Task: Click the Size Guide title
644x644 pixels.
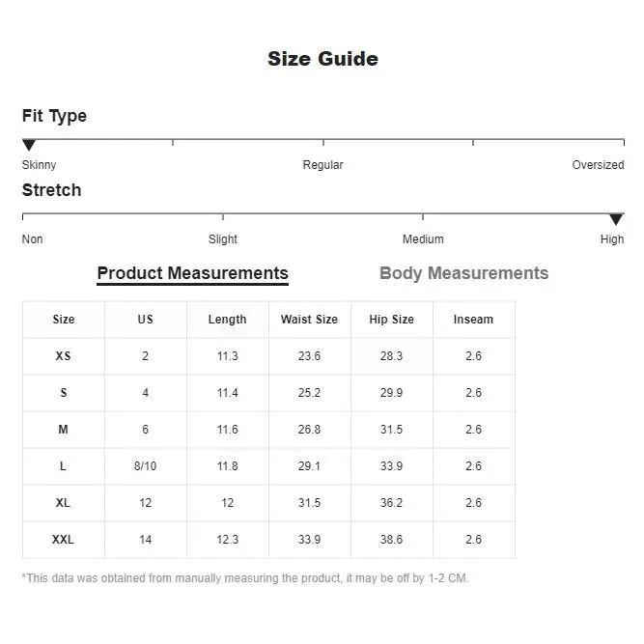Action: click(x=322, y=59)
